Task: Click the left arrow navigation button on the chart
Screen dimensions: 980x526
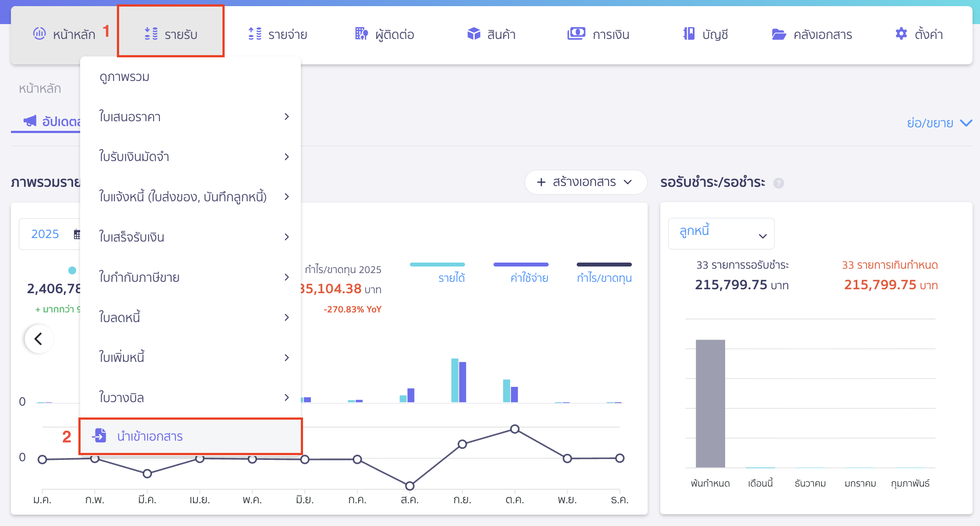Action: (39, 338)
